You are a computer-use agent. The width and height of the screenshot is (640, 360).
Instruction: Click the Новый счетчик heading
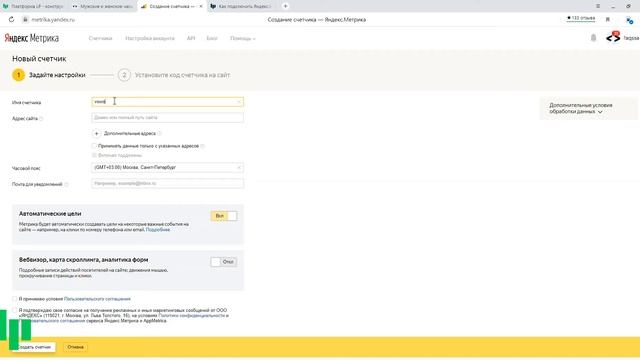click(x=39, y=59)
